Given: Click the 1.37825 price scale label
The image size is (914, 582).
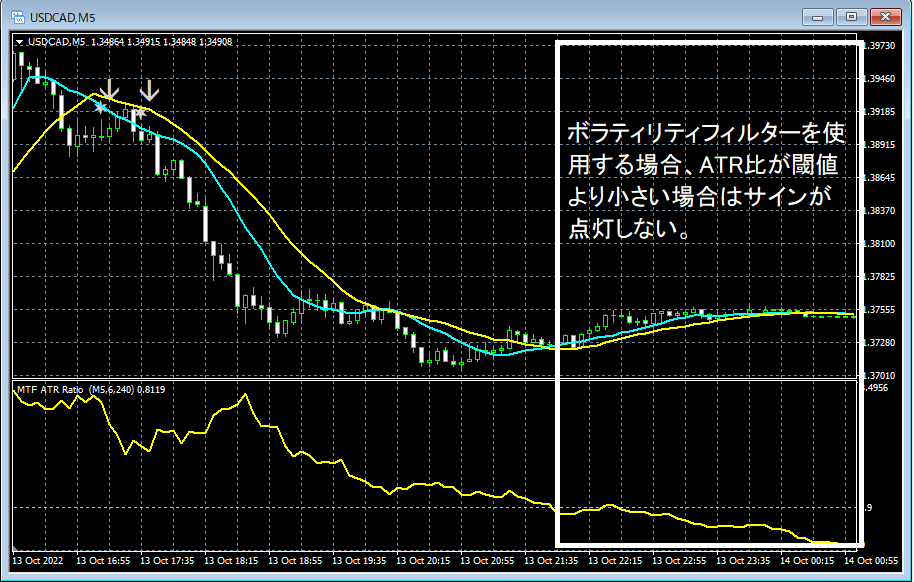Looking at the screenshot, I should pos(881,276).
